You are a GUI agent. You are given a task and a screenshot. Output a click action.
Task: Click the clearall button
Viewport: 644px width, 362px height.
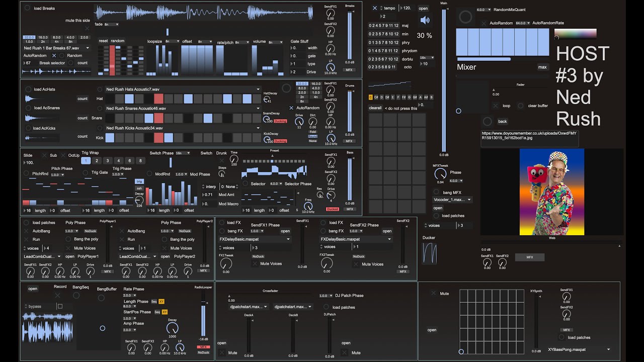(375, 108)
